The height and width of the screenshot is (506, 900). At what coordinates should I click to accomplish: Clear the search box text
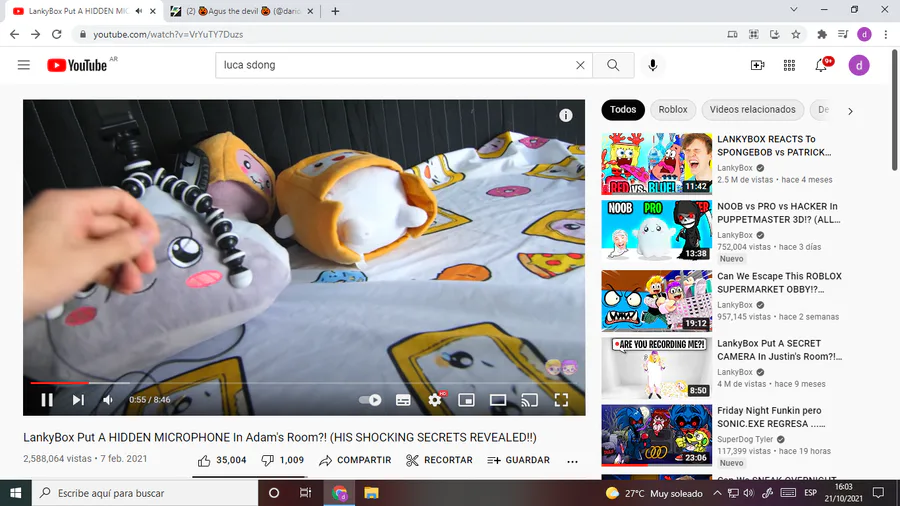(580, 65)
